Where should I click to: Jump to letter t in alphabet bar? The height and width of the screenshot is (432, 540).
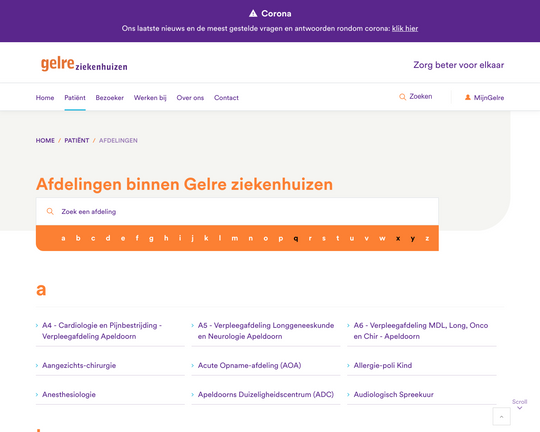point(338,238)
